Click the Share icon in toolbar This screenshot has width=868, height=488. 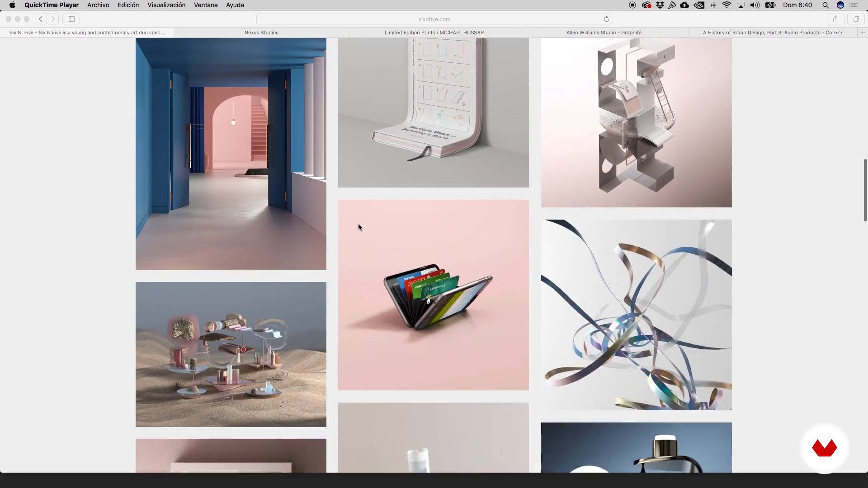[835, 19]
